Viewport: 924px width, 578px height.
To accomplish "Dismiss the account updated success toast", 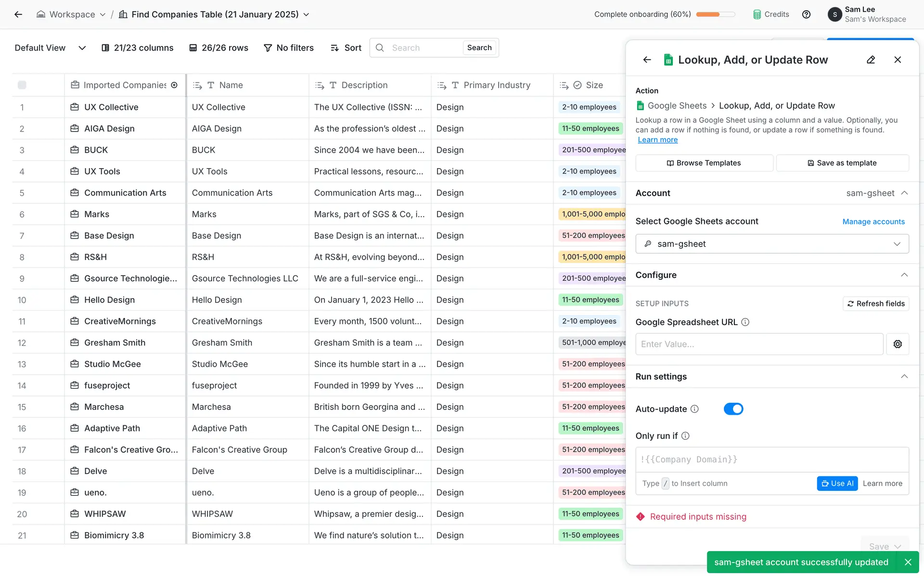I will (908, 562).
